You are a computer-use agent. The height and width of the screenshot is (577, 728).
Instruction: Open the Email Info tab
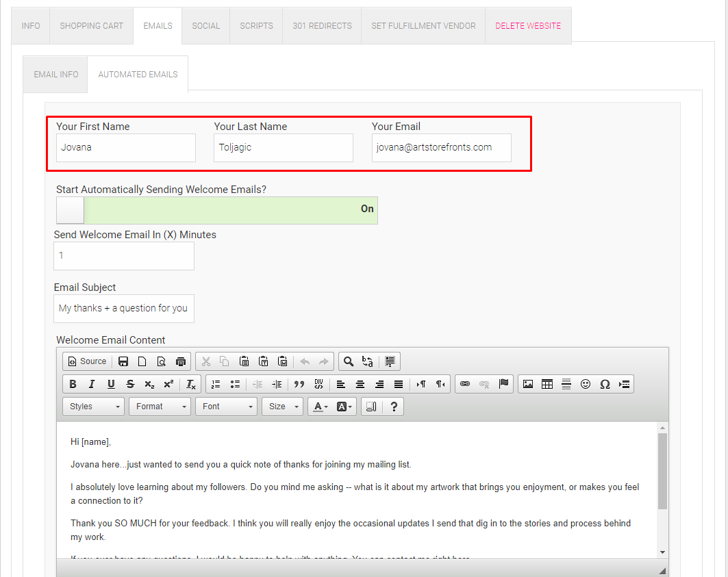pos(55,74)
